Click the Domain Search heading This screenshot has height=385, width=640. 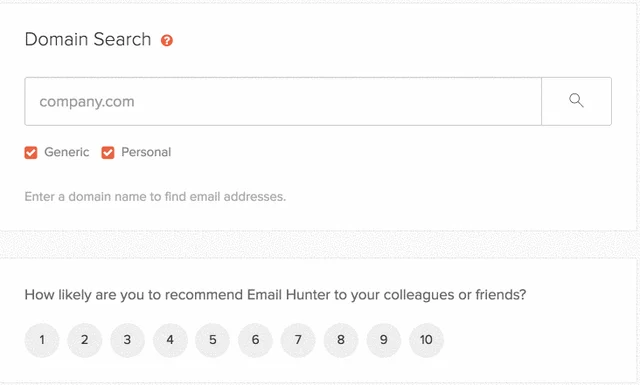tap(88, 40)
